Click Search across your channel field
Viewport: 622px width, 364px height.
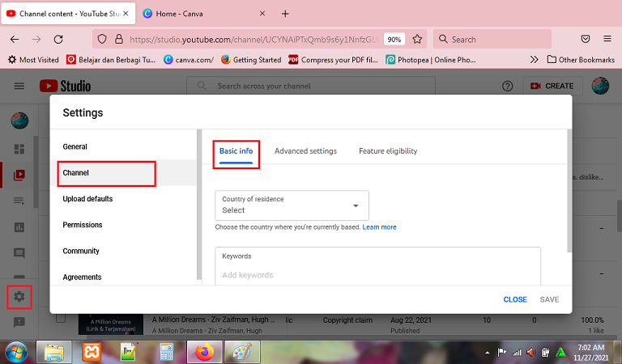pos(311,86)
